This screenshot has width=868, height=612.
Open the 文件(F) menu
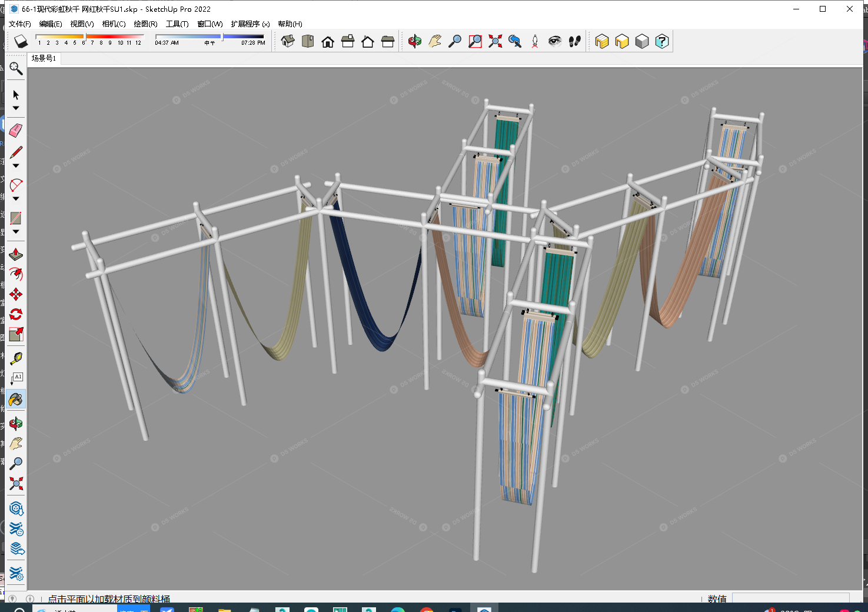(x=19, y=24)
